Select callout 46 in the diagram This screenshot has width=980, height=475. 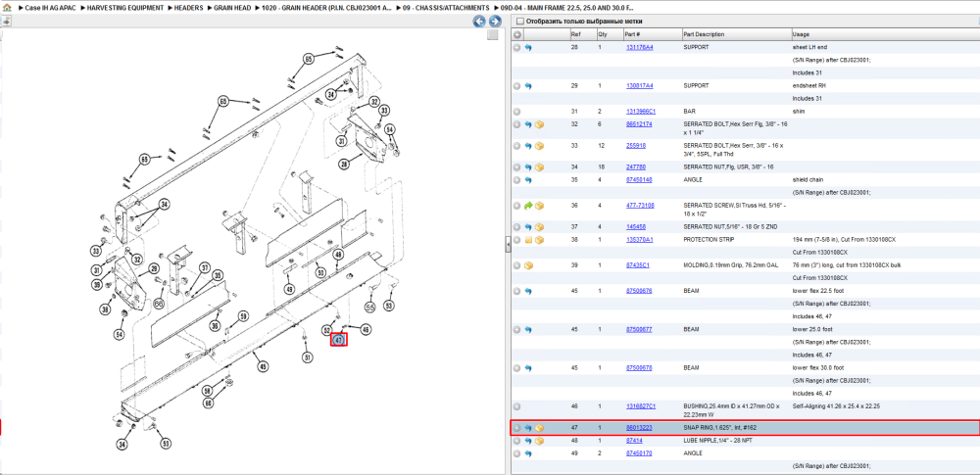366,329
